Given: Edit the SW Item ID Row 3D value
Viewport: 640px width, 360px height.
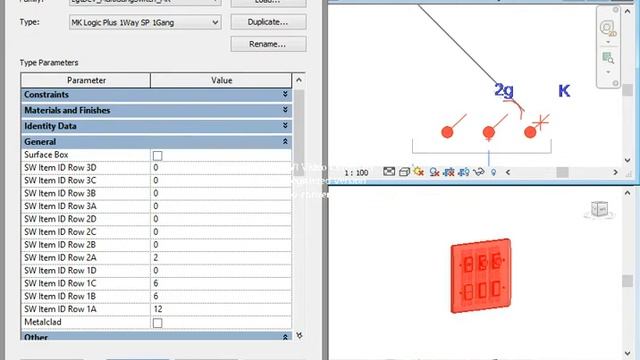Looking at the screenshot, I should click(221, 167).
